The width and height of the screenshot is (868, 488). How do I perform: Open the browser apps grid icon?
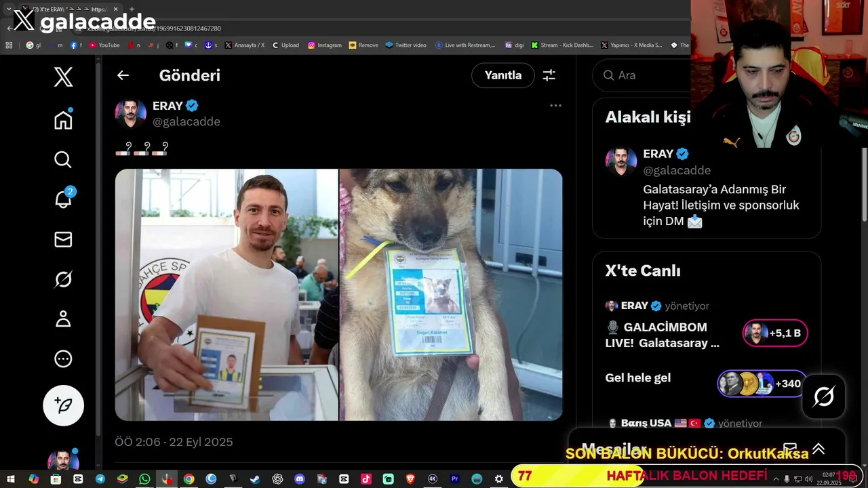(x=9, y=45)
